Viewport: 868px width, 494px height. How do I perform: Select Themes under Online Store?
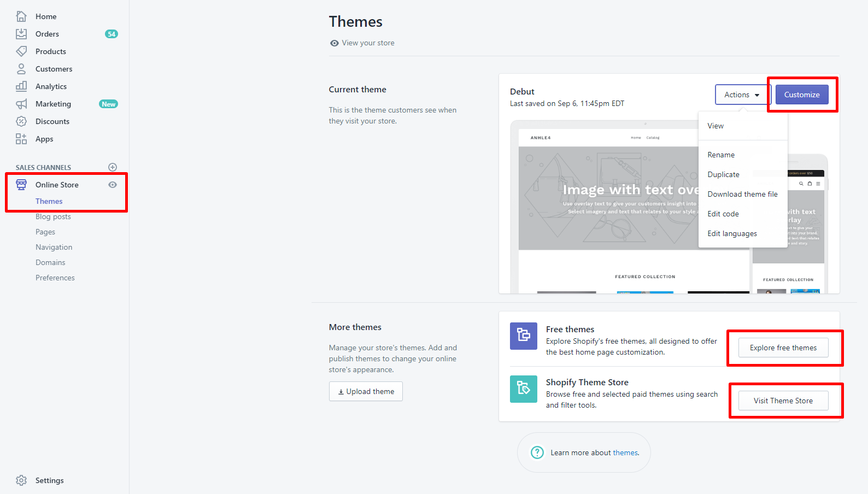coord(49,201)
